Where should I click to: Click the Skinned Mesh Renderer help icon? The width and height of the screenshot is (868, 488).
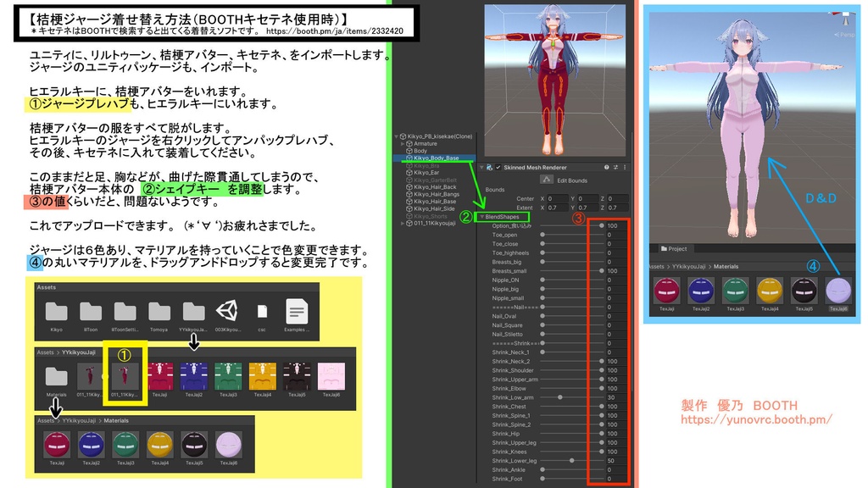(x=606, y=168)
